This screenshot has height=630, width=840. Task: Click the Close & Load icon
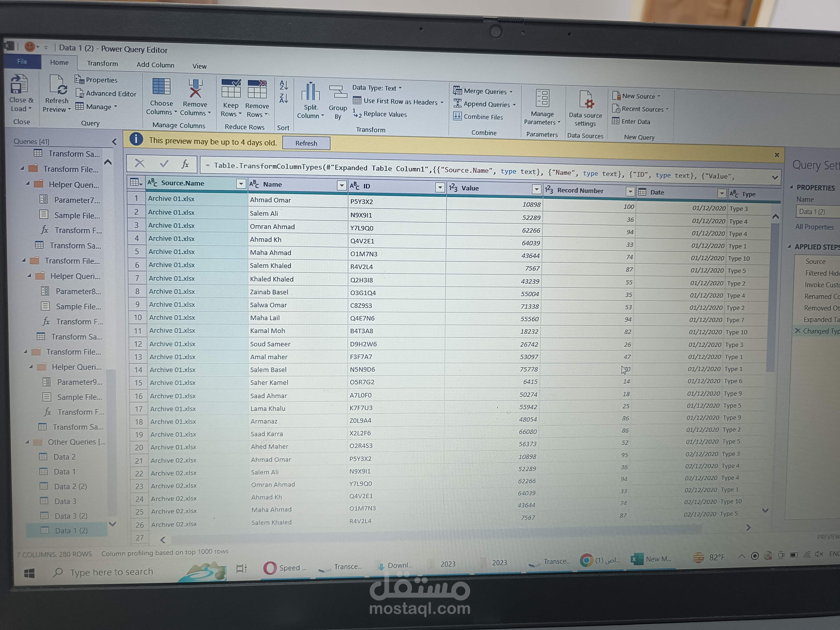click(x=19, y=84)
